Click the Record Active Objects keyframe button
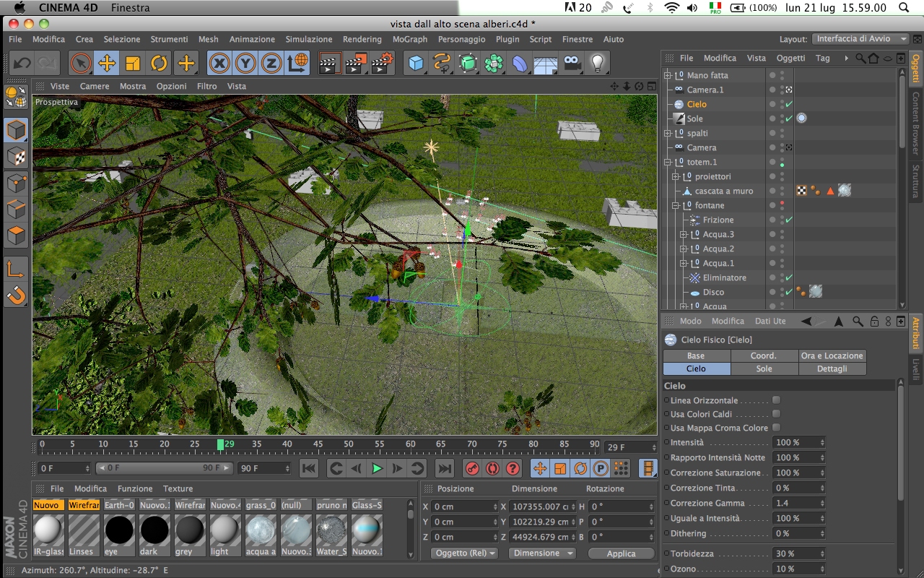 [472, 468]
